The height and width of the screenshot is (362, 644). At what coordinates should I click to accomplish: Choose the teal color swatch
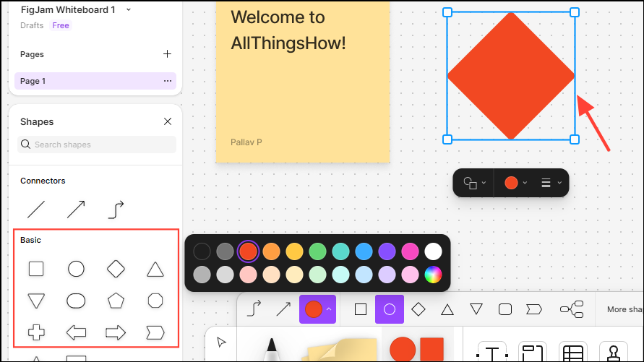340,251
